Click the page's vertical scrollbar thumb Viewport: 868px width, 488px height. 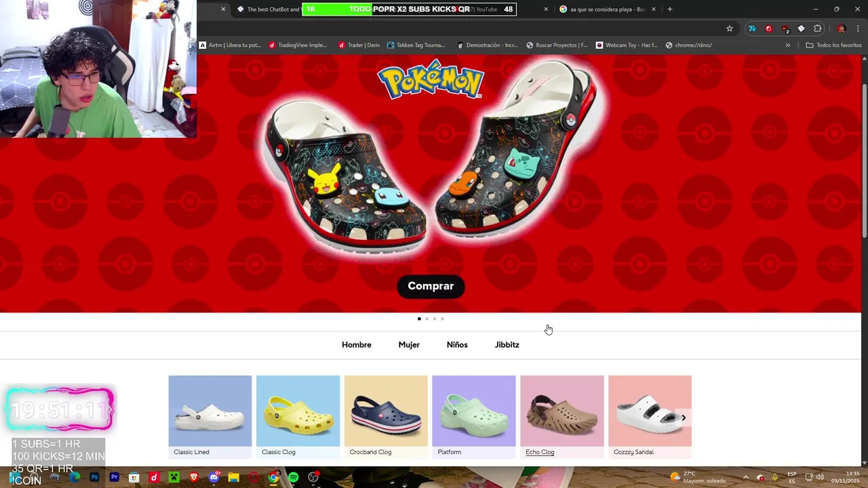864,159
